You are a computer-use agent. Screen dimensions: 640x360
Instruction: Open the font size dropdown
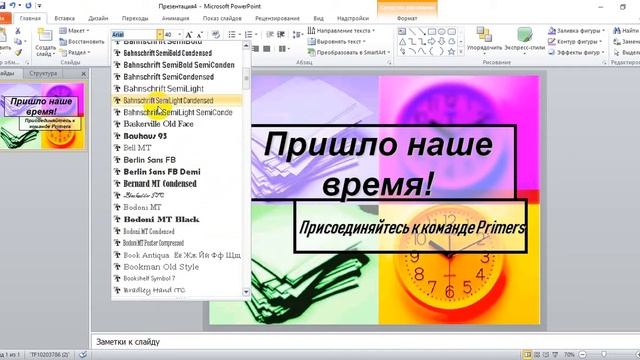coord(180,35)
